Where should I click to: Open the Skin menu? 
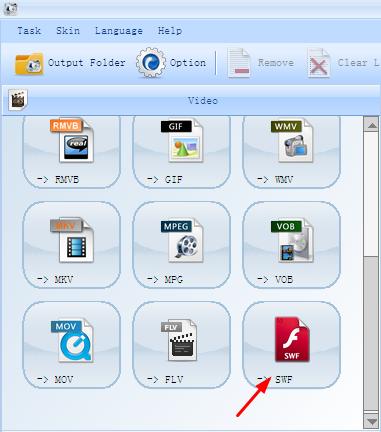[x=68, y=31]
